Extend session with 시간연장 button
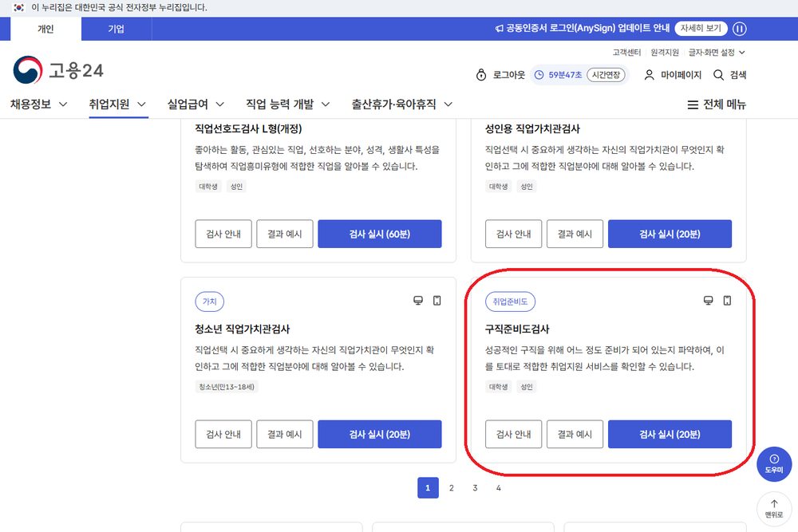The width and height of the screenshot is (798, 532). tap(606, 75)
